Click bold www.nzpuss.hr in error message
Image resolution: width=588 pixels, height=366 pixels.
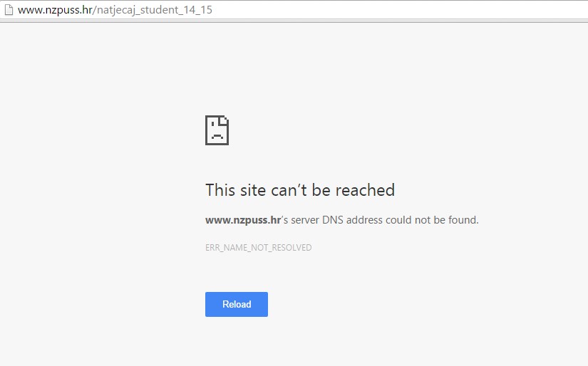243,220
